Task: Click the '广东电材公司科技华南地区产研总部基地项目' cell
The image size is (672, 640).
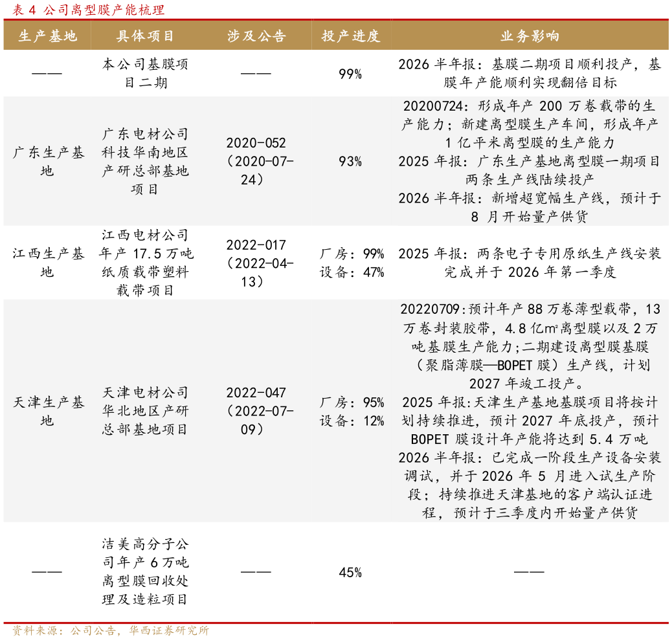Action: point(145,162)
